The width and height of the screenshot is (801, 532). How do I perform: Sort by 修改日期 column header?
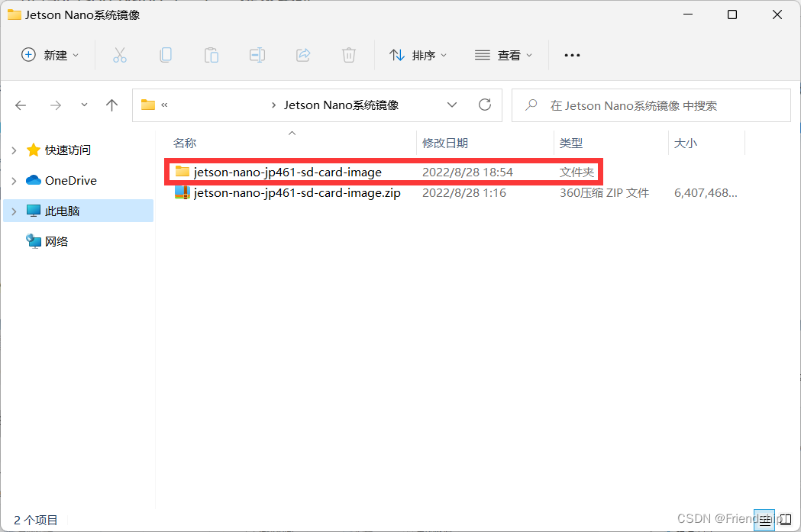pyautogui.click(x=445, y=143)
